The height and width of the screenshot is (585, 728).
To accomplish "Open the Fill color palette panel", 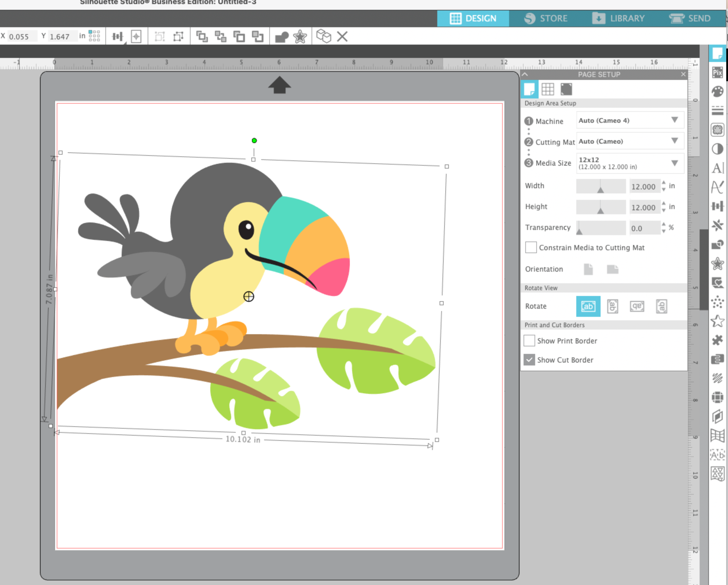I will point(717,92).
